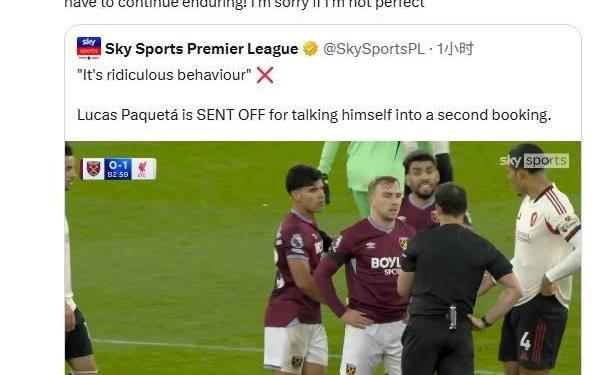Click the "It's ridiculous behaviour" quote text
Image resolution: width=598 pixels, height=375 pixels.
pos(164,75)
